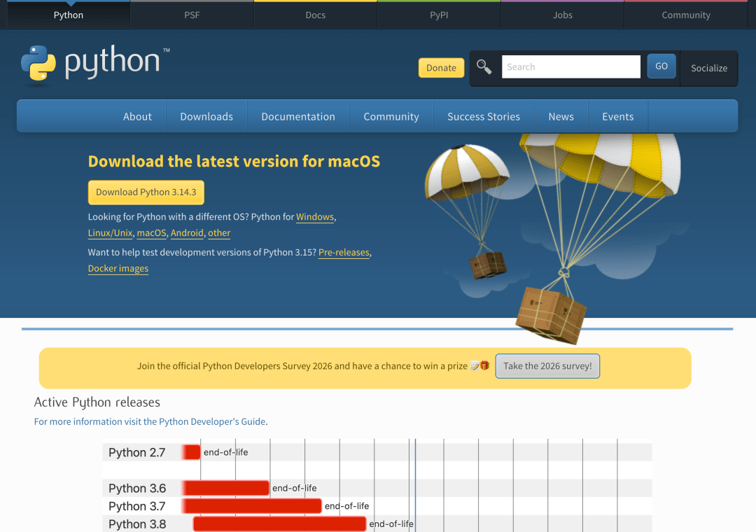Open the About navigation menu
Viewport: 756px width, 532px height.
tap(137, 116)
